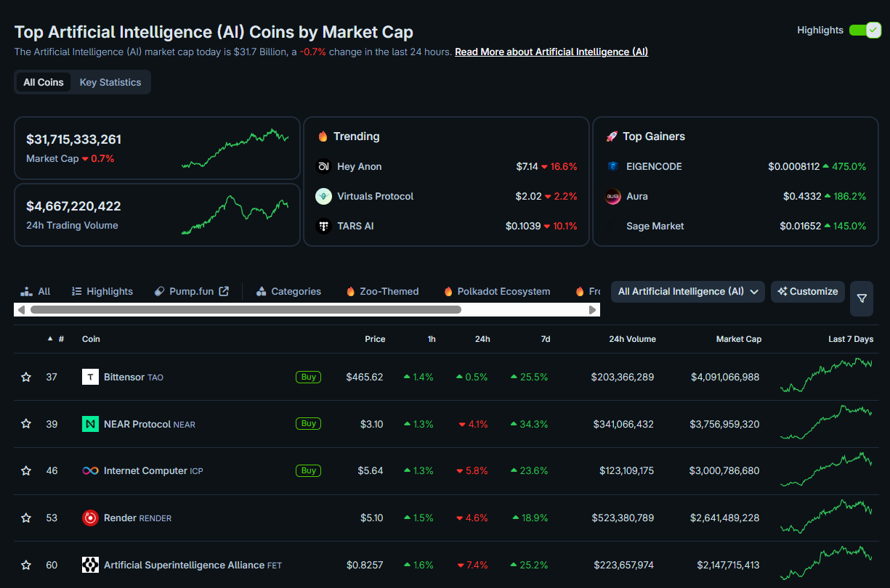This screenshot has width=890, height=588.
Task: Click the right arrow of the horizontal scrollbar
Action: (x=593, y=309)
